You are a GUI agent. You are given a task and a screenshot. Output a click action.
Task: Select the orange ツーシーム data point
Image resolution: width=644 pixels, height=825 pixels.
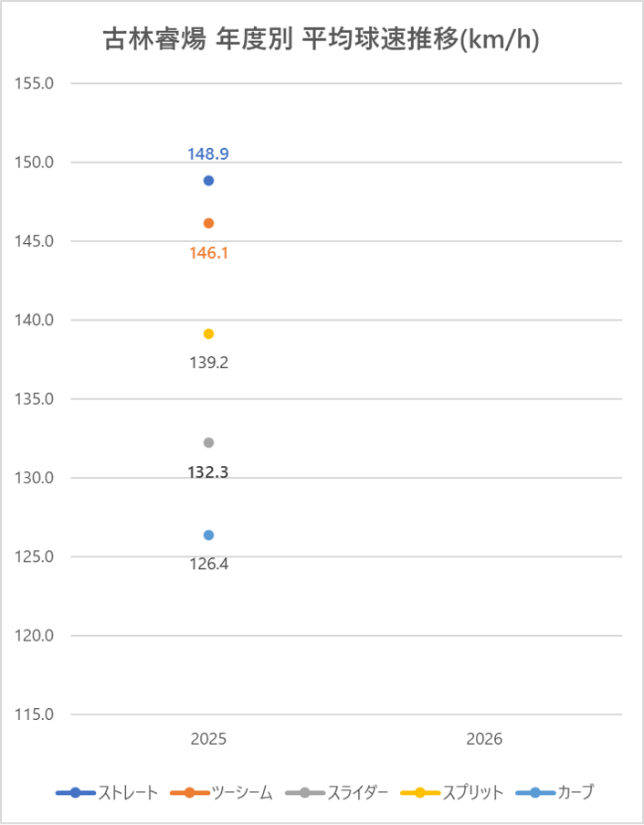pyautogui.click(x=208, y=223)
